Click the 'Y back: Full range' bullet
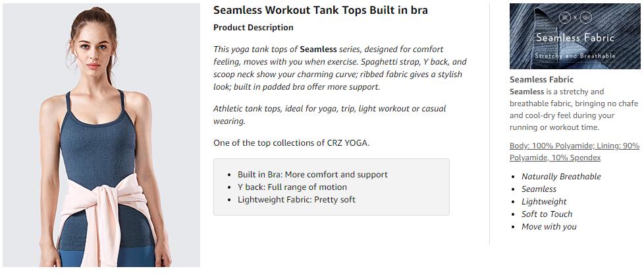Image resolution: width=644 pixels, height=275 pixels. [292, 187]
